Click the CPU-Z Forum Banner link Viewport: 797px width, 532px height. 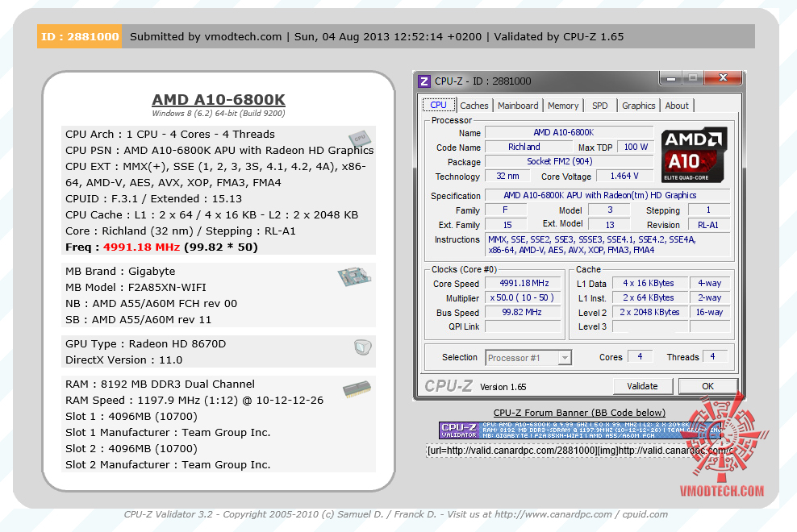click(x=579, y=413)
